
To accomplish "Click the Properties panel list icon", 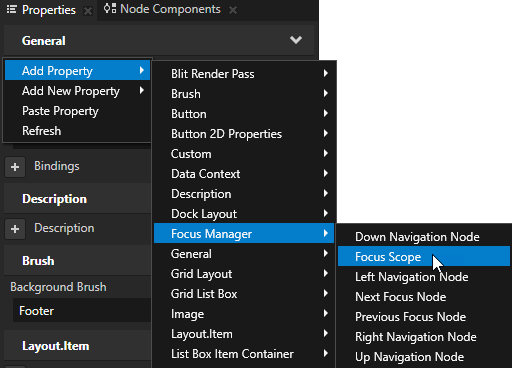I will (12, 9).
